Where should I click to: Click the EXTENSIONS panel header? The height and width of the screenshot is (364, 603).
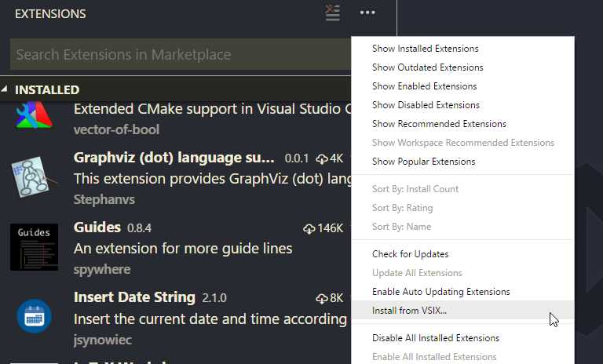[x=50, y=14]
